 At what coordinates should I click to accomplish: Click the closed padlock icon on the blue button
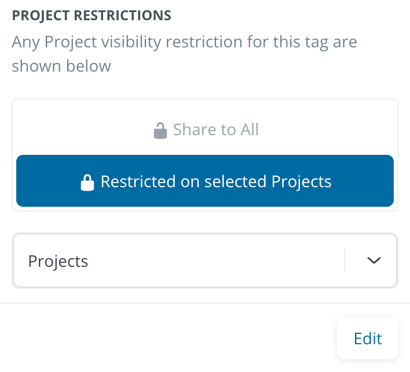coord(87,182)
